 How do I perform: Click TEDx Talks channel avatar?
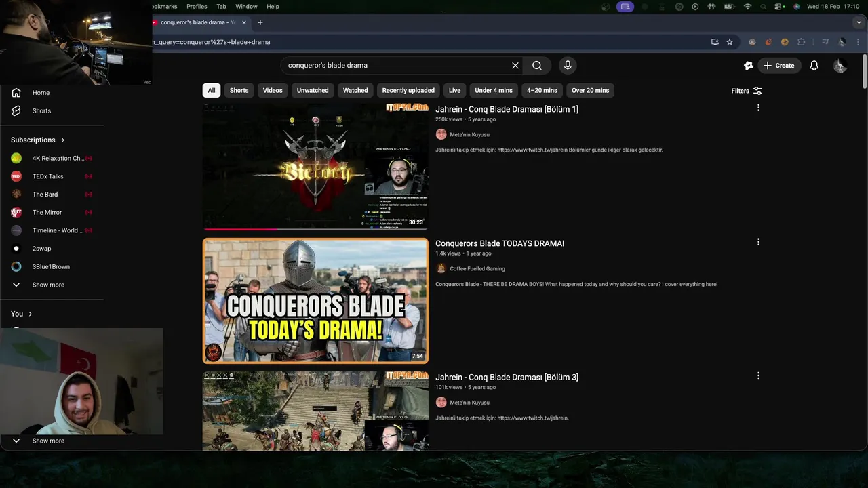16,176
